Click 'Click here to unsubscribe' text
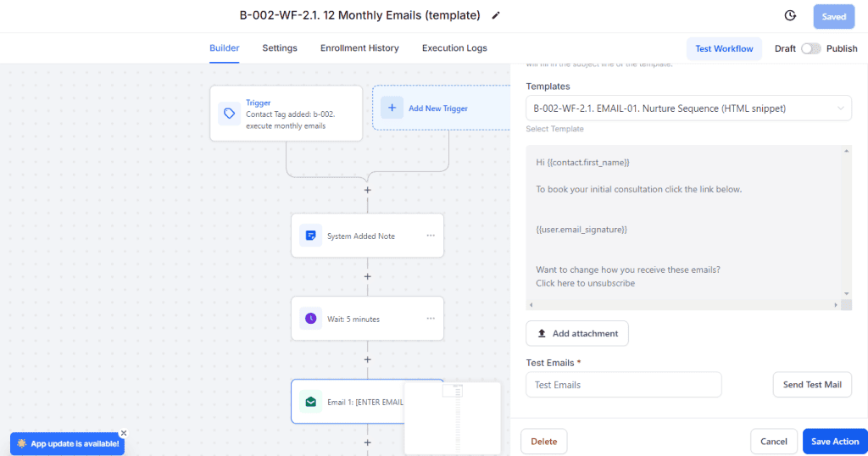 coord(585,283)
